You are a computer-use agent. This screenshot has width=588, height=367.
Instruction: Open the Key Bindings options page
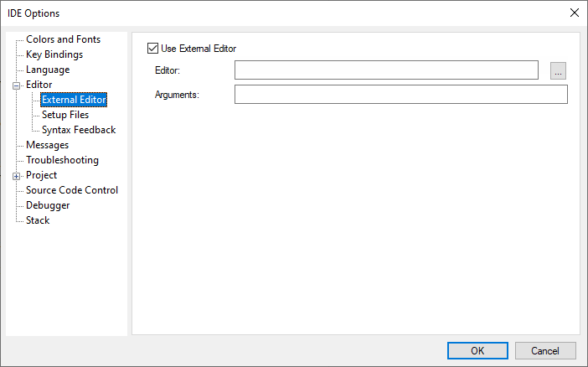pyautogui.click(x=54, y=54)
